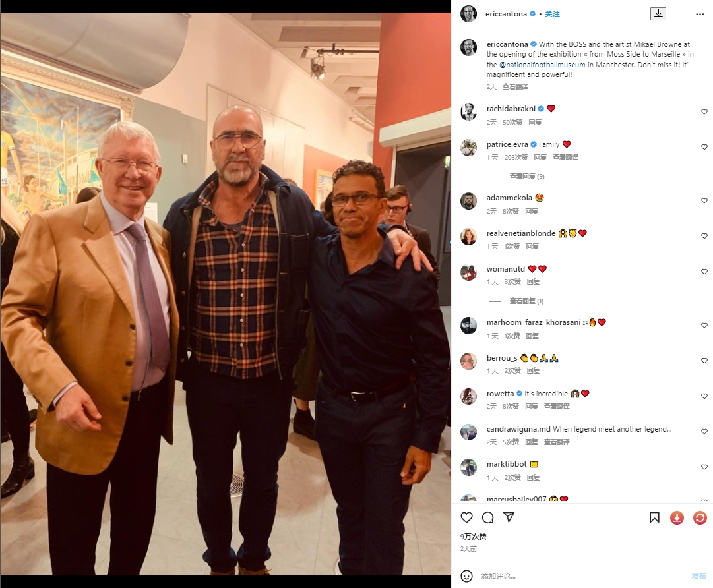Open the emoji picker in comment box

click(x=466, y=576)
